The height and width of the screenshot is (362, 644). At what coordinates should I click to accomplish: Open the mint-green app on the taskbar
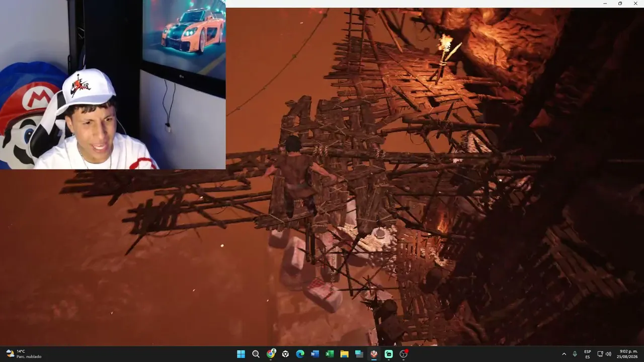[x=388, y=354]
